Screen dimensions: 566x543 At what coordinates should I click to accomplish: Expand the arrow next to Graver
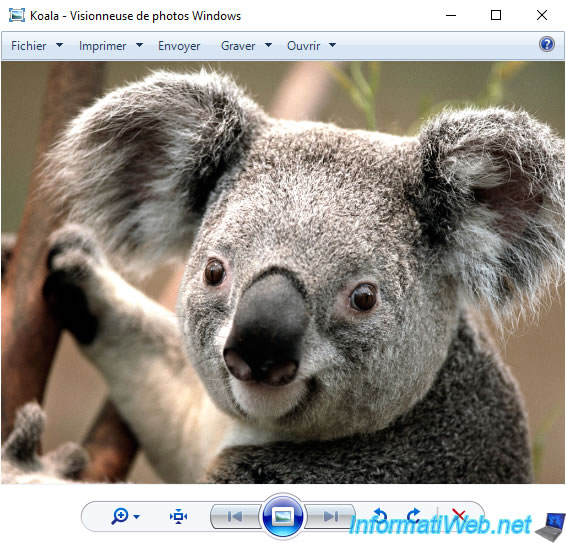(268, 45)
